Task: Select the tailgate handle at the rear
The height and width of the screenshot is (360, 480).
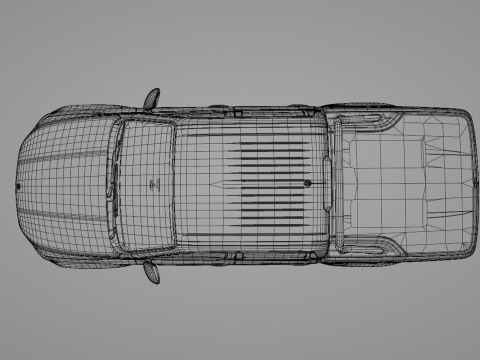Action: [x=475, y=183]
